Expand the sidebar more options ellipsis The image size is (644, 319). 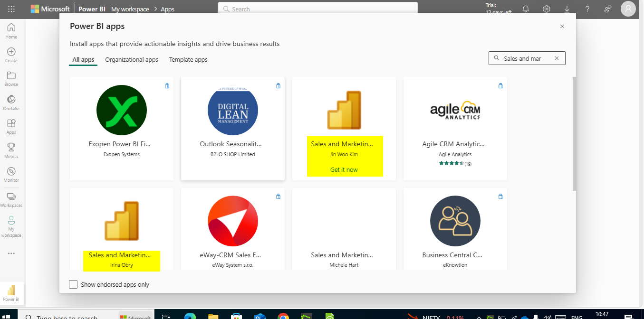(x=11, y=253)
